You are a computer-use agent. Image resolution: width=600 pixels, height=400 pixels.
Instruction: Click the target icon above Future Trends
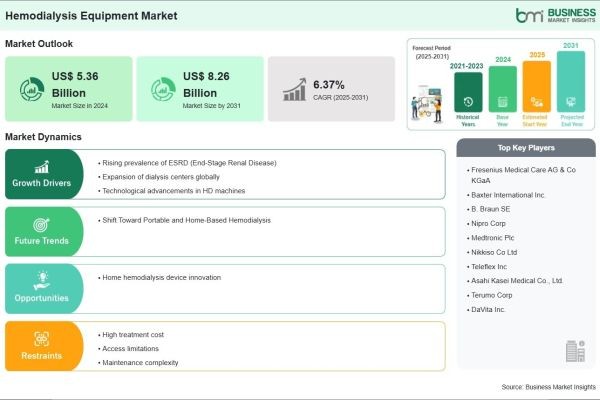coord(41,225)
